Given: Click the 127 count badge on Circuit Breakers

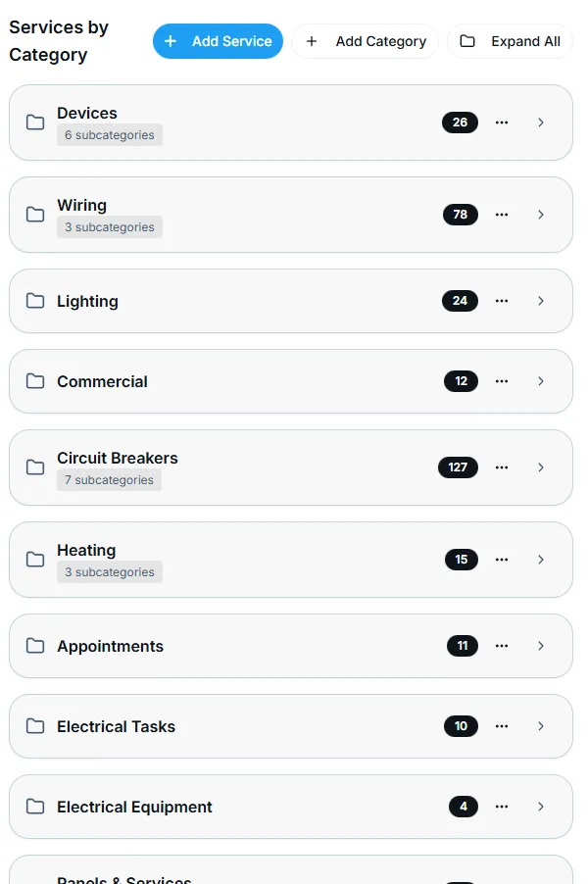Looking at the screenshot, I should [458, 467].
